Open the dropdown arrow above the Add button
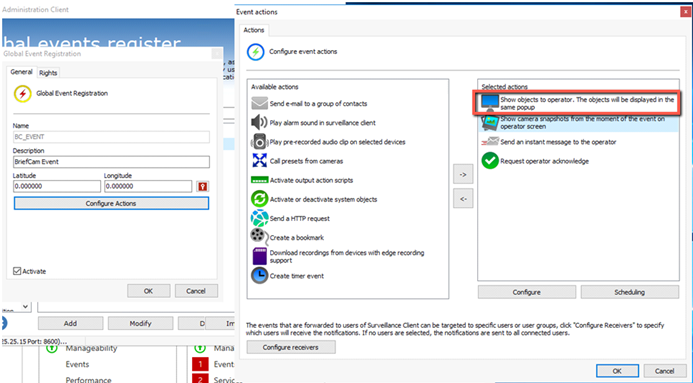The image size is (693, 383). pos(26,306)
